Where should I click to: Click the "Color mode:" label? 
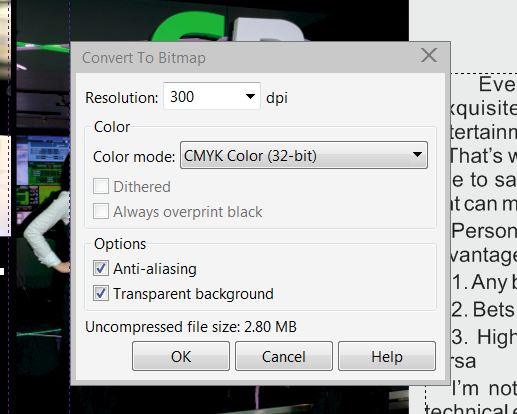(134, 157)
